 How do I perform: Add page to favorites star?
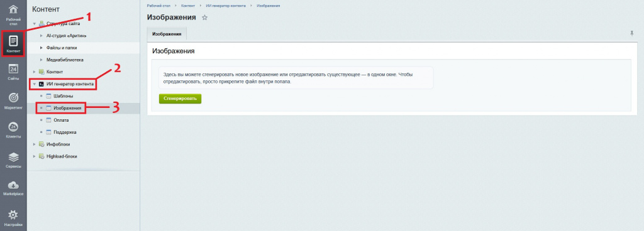click(205, 18)
